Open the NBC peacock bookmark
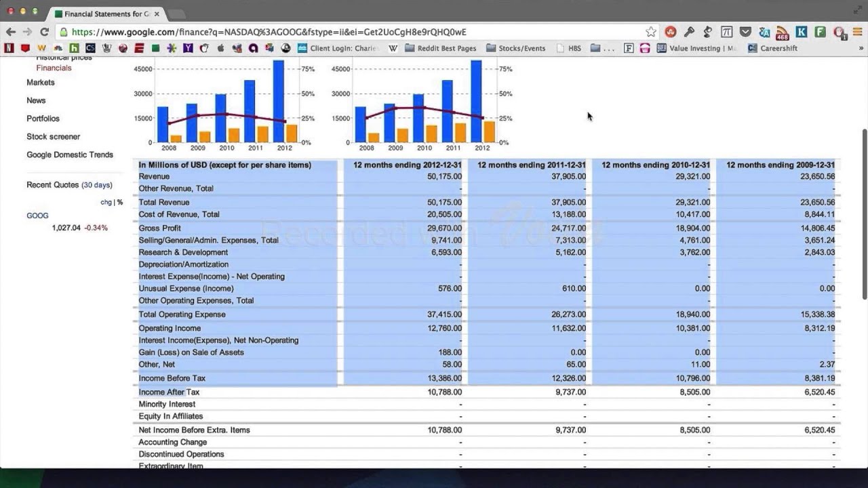This screenshot has width=868, height=488. point(58,48)
